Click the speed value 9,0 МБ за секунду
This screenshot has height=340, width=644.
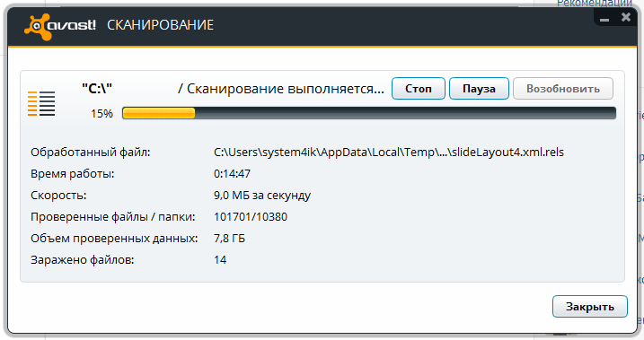point(262,196)
